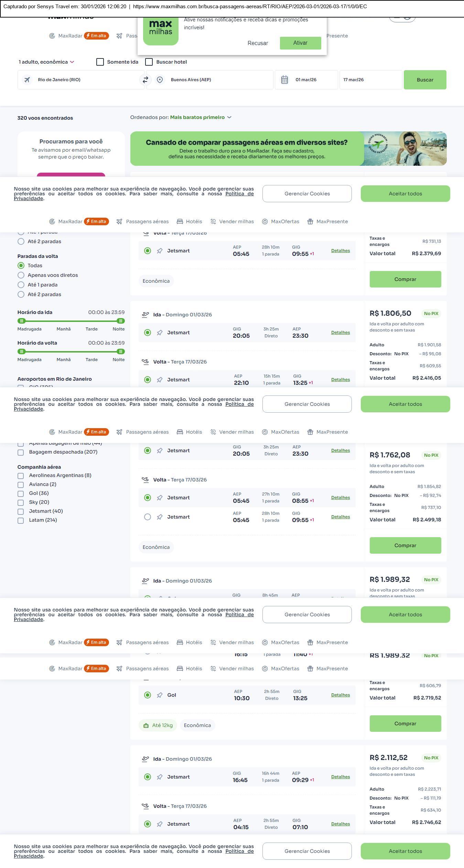The image size is (464, 868).
Task: Click the airplane icon in origin field
Action: [x=27, y=80]
